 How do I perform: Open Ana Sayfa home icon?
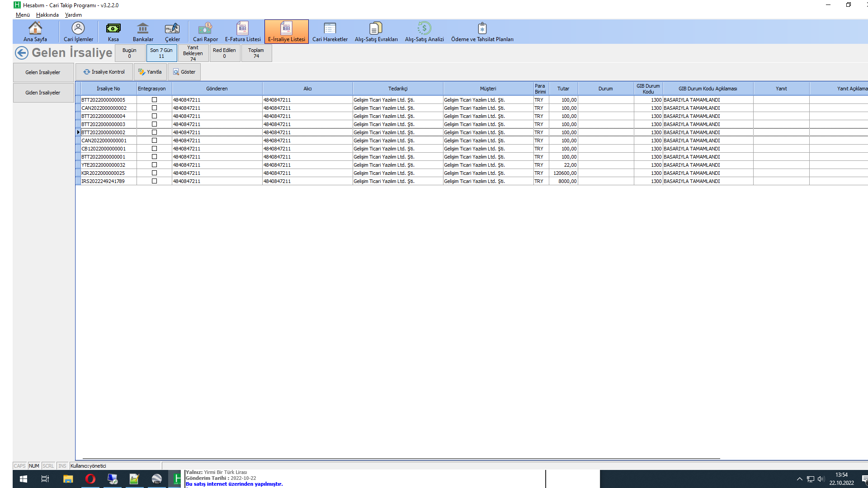click(x=35, y=32)
